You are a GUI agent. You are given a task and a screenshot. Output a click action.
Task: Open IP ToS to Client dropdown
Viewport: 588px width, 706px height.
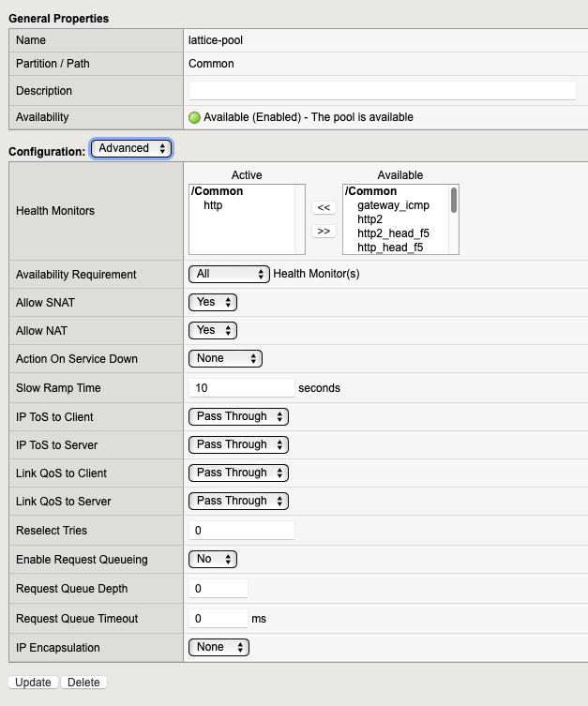(238, 416)
